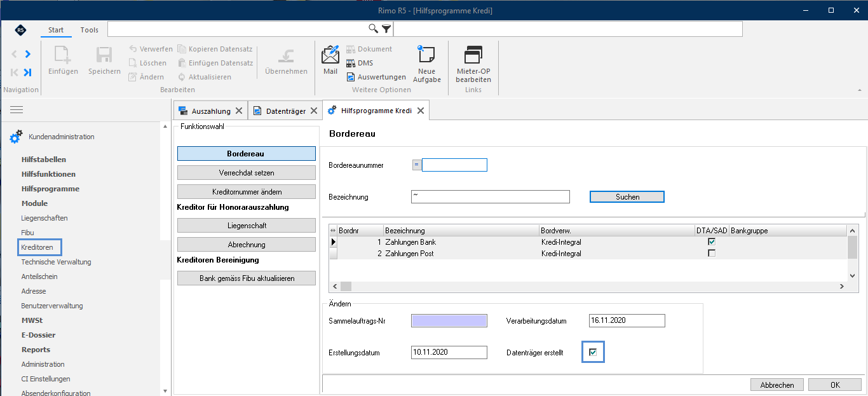Click the navigate forward arrow

pos(27,54)
